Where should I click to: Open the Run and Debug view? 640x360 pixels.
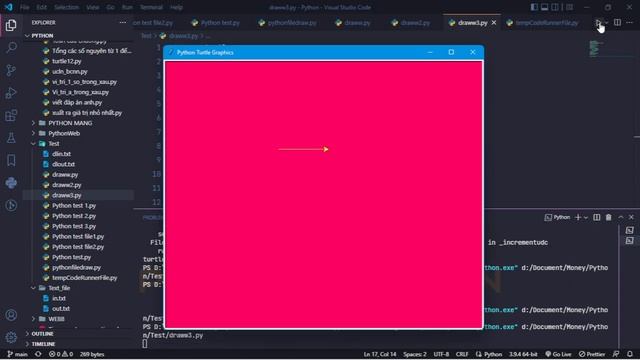click(11, 93)
